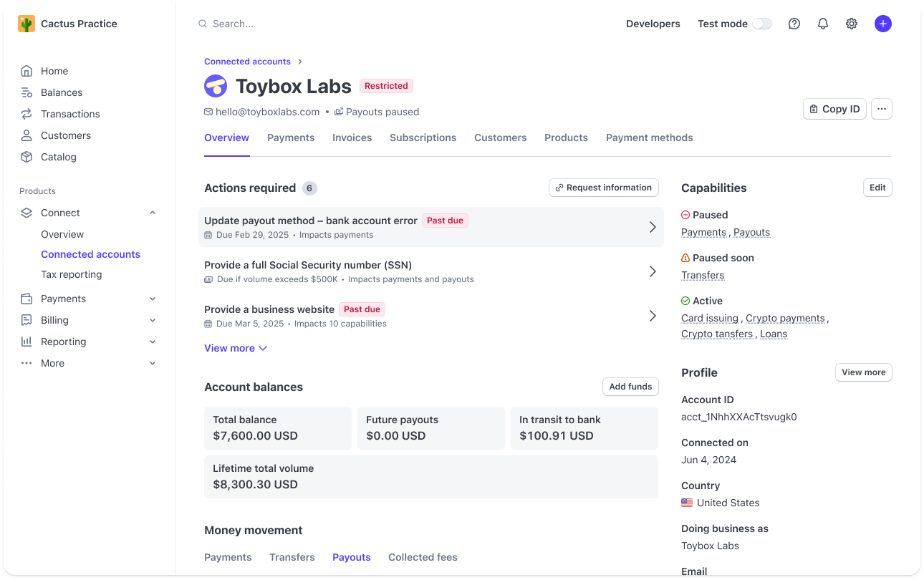The width and height of the screenshot is (924, 580).
Task: Expand View more in Actions required
Action: pos(236,348)
